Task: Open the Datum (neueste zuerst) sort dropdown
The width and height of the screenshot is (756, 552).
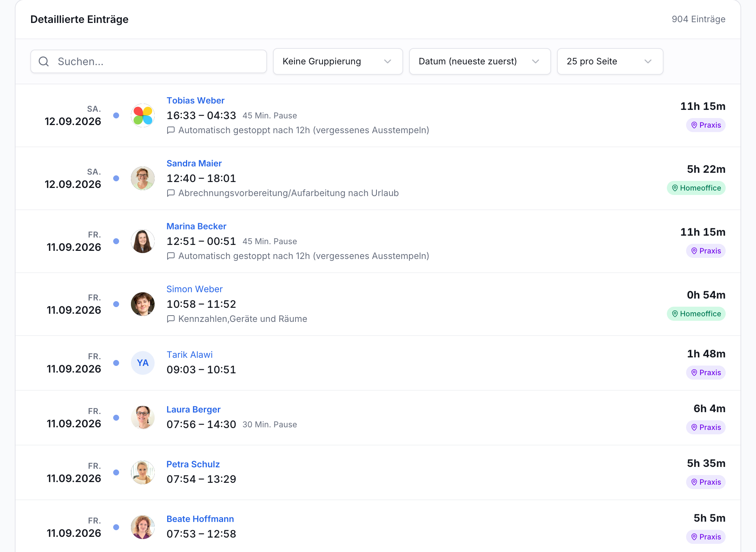Action: [x=480, y=61]
